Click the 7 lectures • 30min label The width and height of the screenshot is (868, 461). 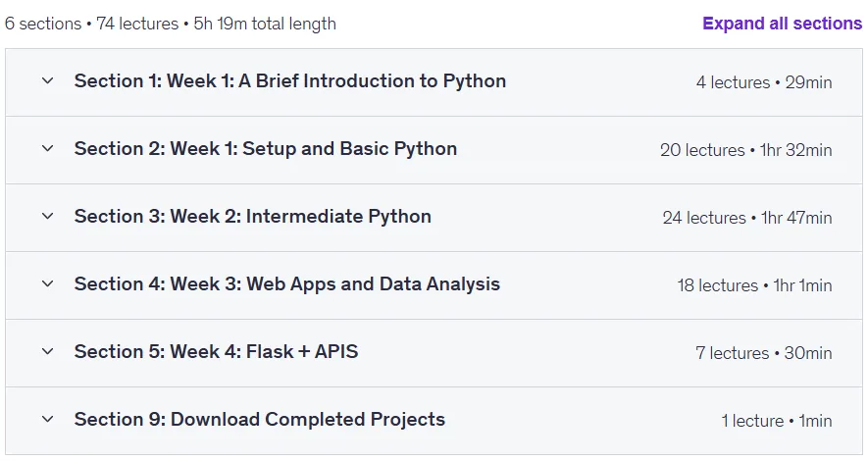[764, 353]
